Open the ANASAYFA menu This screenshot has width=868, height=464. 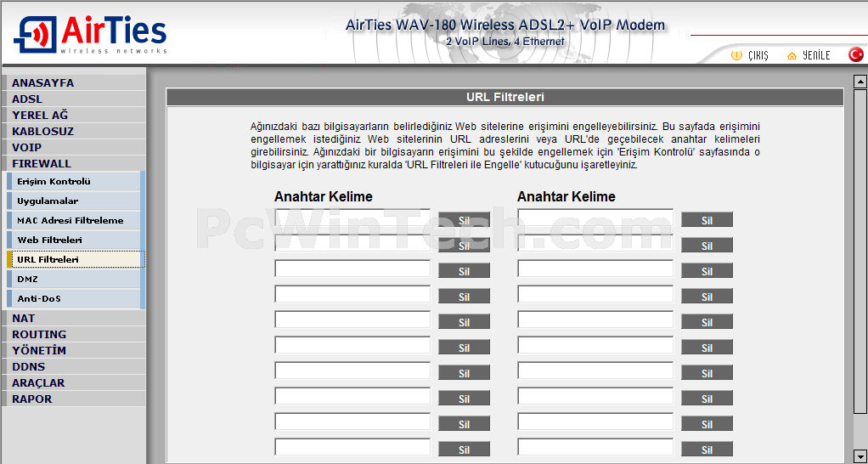73,83
